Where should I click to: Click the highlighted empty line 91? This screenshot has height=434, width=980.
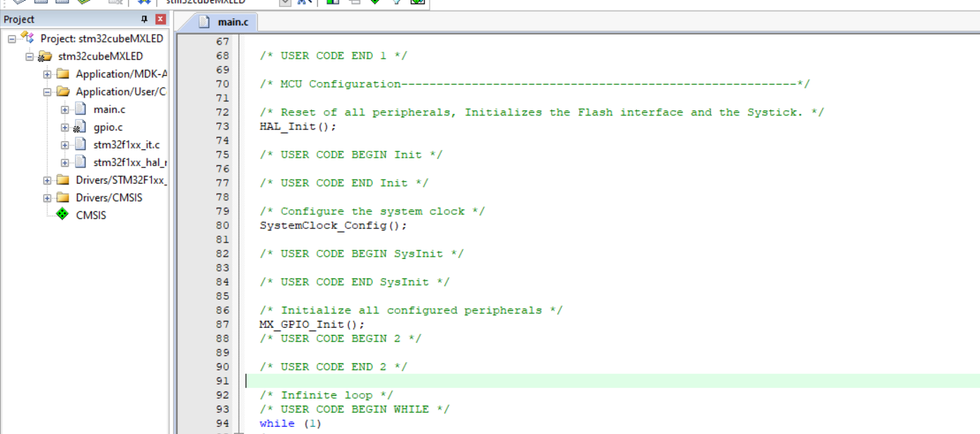[612, 381]
